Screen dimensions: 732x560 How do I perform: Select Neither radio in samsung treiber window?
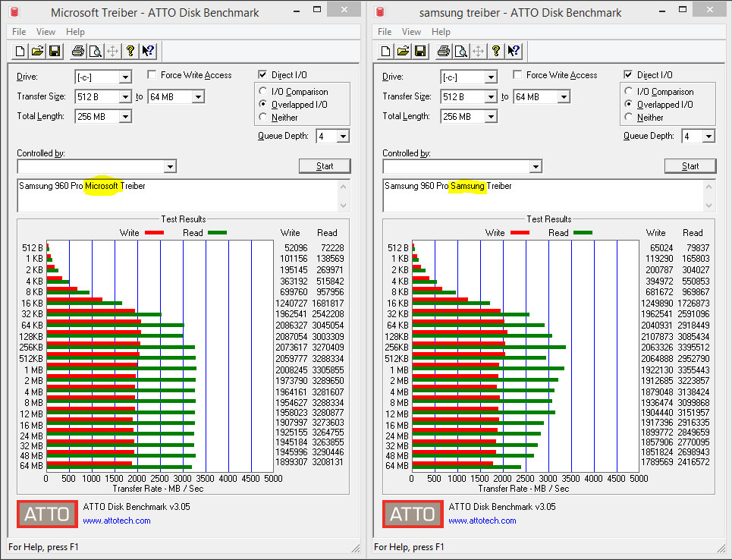coord(628,117)
